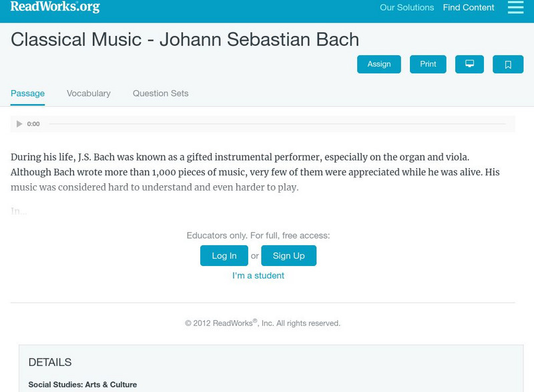534x392 pixels.
Task: Click the monitor projection icon button
Action: pos(469,64)
